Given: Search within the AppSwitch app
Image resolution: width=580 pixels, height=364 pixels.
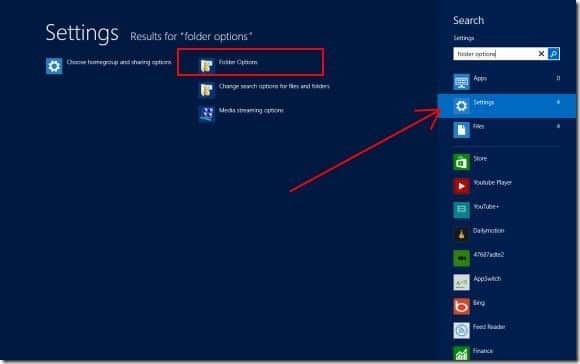Looking at the screenshot, I should [x=477, y=282].
